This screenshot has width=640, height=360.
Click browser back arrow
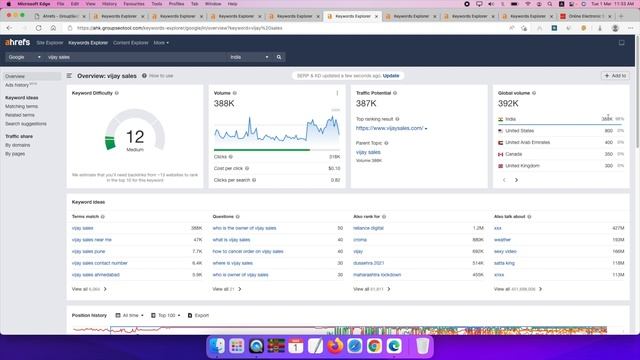coord(9,28)
